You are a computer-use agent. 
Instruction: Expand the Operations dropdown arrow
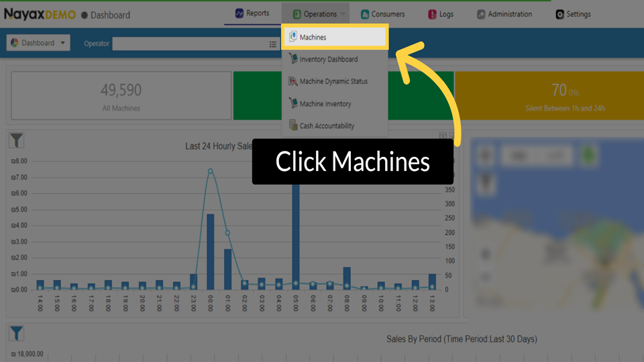pos(343,14)
